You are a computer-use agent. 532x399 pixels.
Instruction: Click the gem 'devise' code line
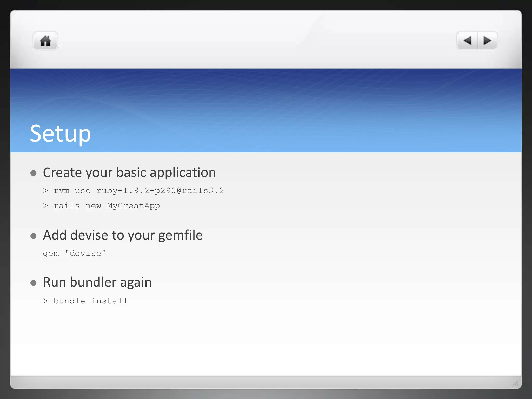[x=74, y=253]
